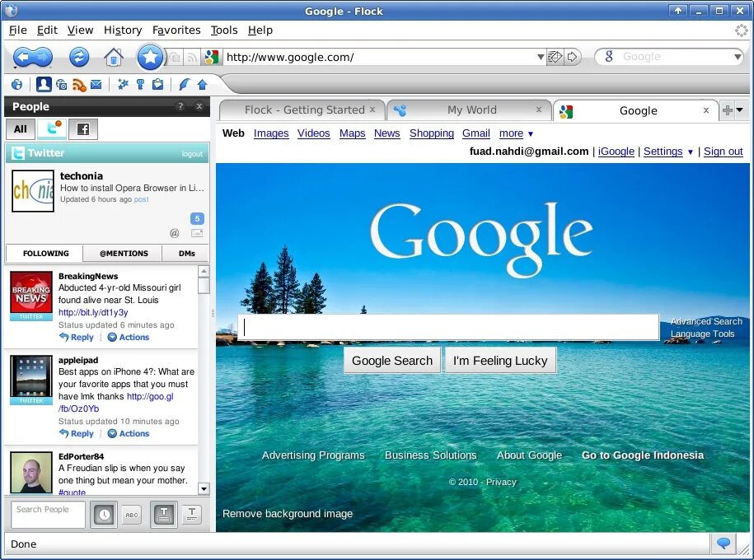Select the DMs tab

click(x=186, y=254)
